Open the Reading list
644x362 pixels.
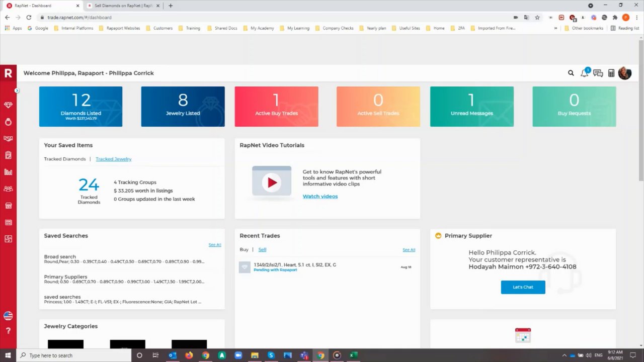coord(624,28)
